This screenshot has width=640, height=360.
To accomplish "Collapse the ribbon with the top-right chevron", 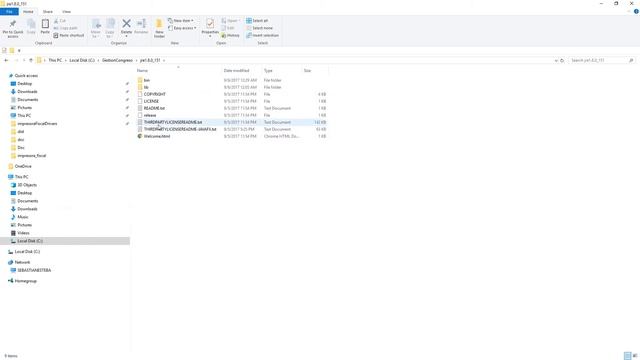I will point(629,11).
